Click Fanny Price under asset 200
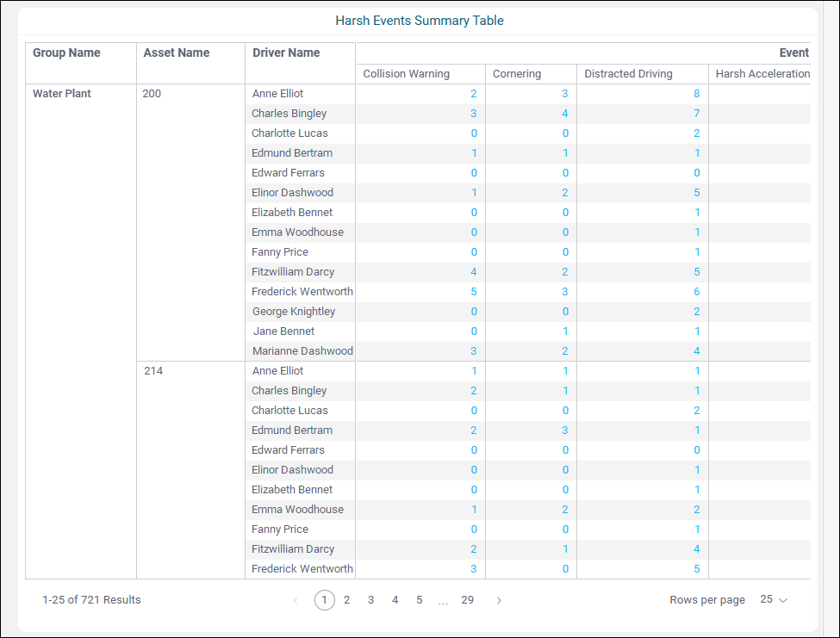This screenshot has height=638, width=840. pos(280,252)
